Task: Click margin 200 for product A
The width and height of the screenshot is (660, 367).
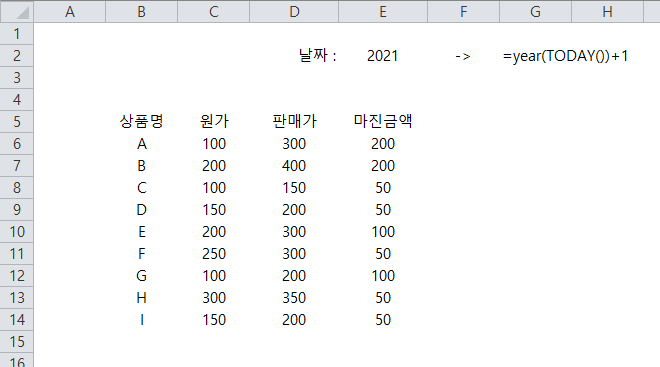Action: click(x=383, y=144)
